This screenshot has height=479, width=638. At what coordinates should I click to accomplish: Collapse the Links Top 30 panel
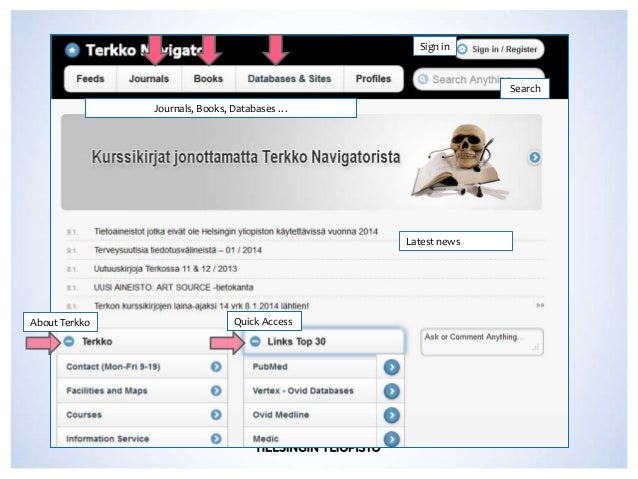(255, 341)
